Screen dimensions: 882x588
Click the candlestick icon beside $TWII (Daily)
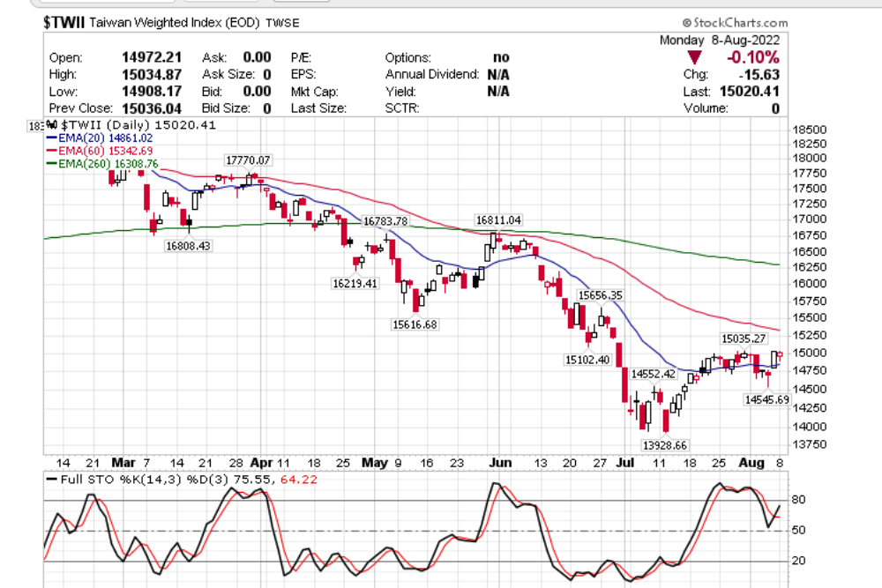pos(52,125)
